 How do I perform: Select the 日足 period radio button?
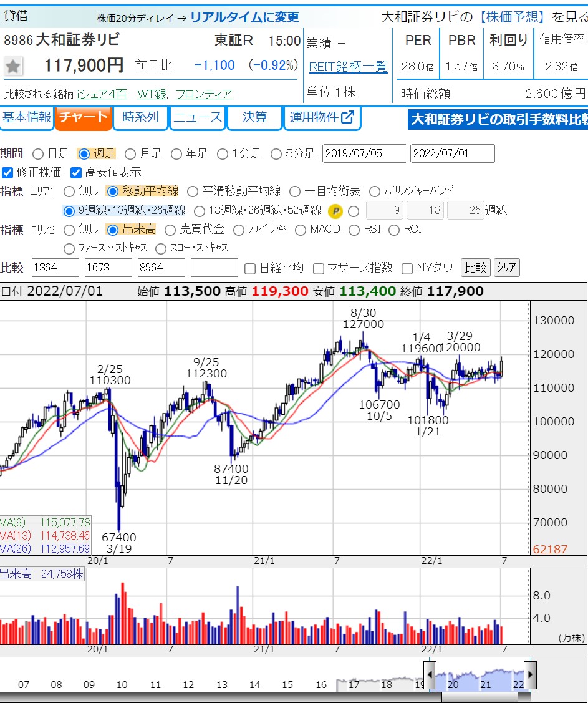click(38, 153)
